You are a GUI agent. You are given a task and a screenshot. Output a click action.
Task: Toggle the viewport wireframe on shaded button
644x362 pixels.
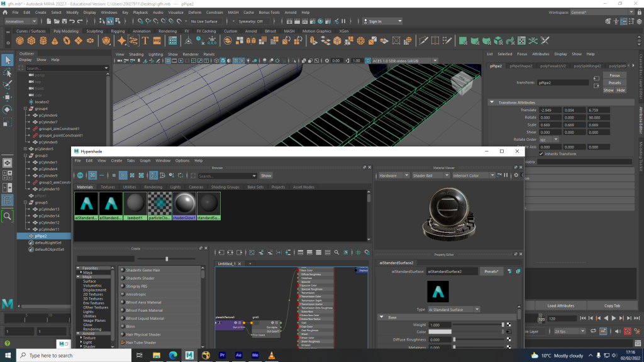coord(236,61)
